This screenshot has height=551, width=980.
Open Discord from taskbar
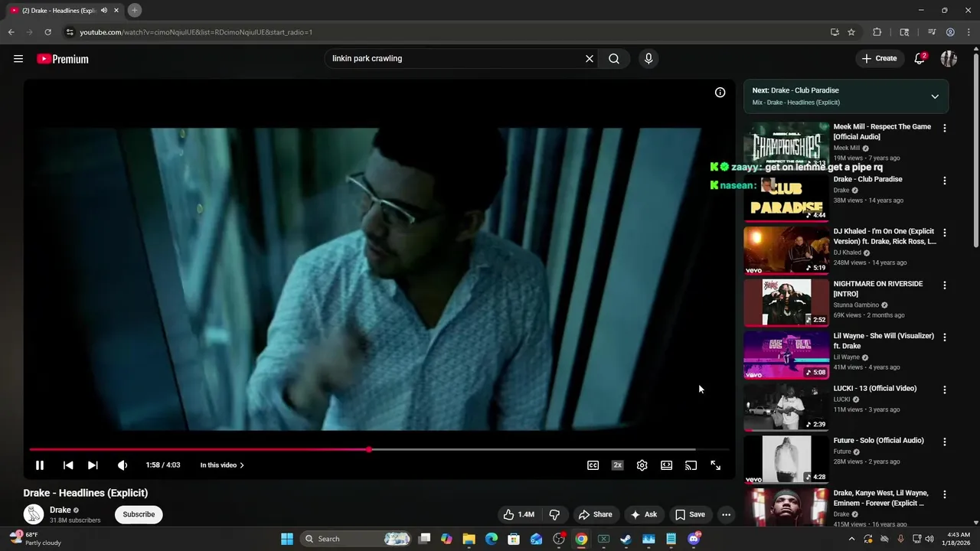click(694, 539)
